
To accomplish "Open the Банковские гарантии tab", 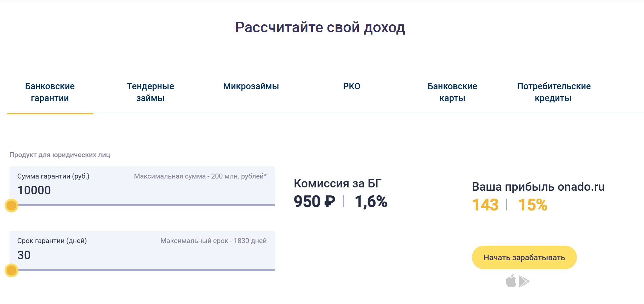I will 50,92.
